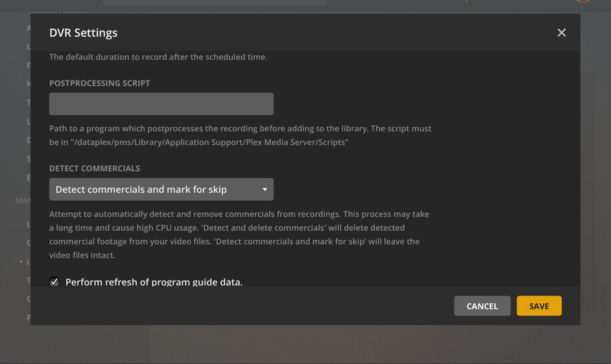Screen dimensions: 611x364
Task: Click the "default duration to record" help text
Action: coord(158,57)
